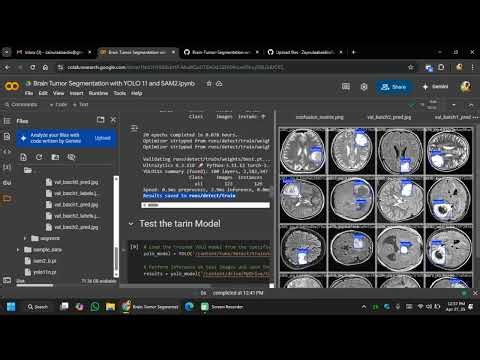Open the Runtime menu

click(x=98, y=93)
